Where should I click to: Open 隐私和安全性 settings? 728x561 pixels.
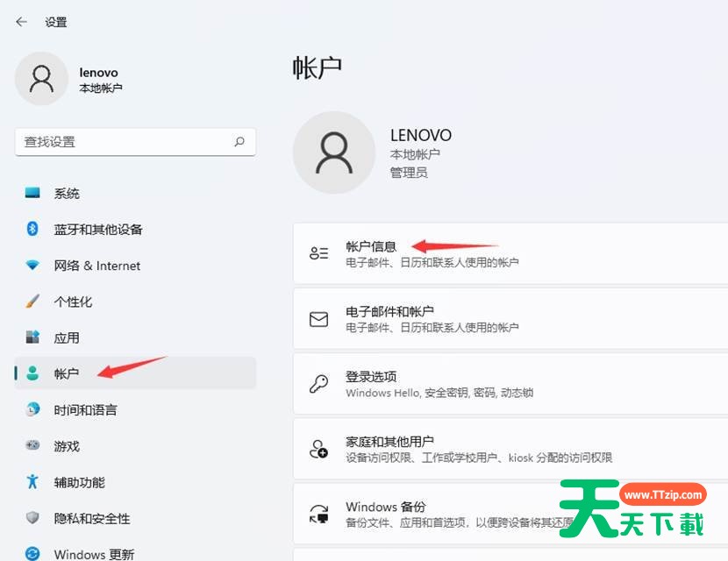(x=135, y=518)
